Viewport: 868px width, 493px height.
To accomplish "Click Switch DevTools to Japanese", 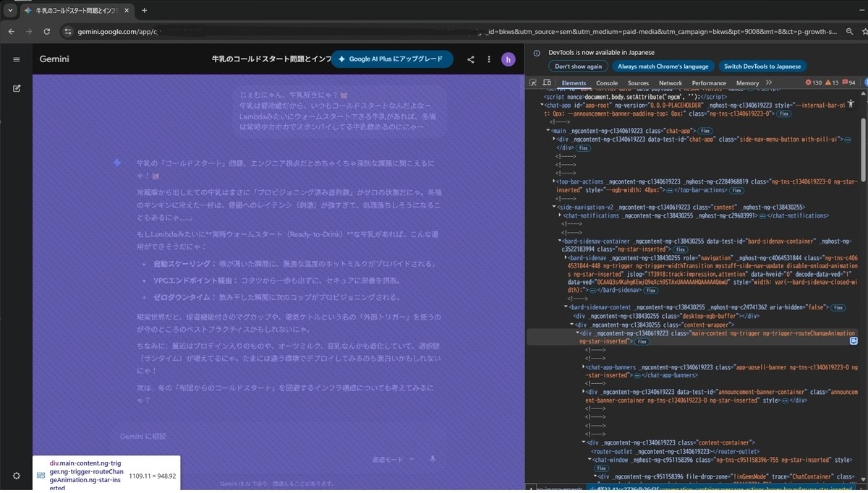I will click(x=762, y=66).
